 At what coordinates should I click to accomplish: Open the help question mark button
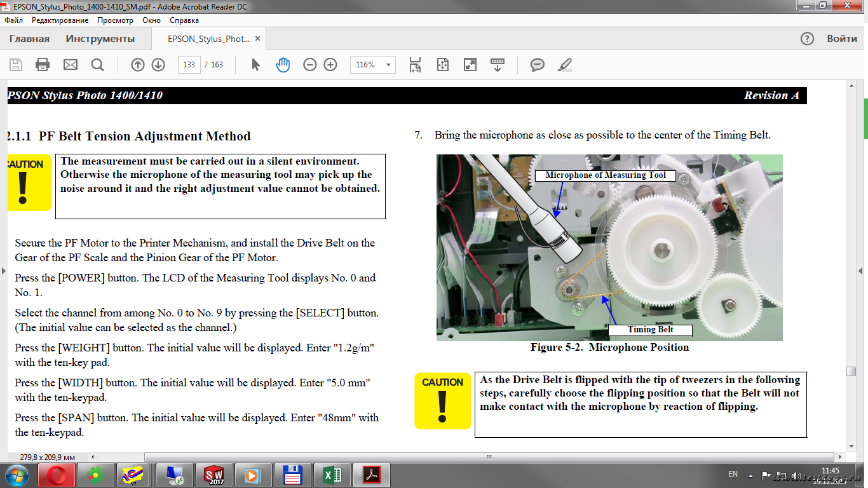(807, 39)
